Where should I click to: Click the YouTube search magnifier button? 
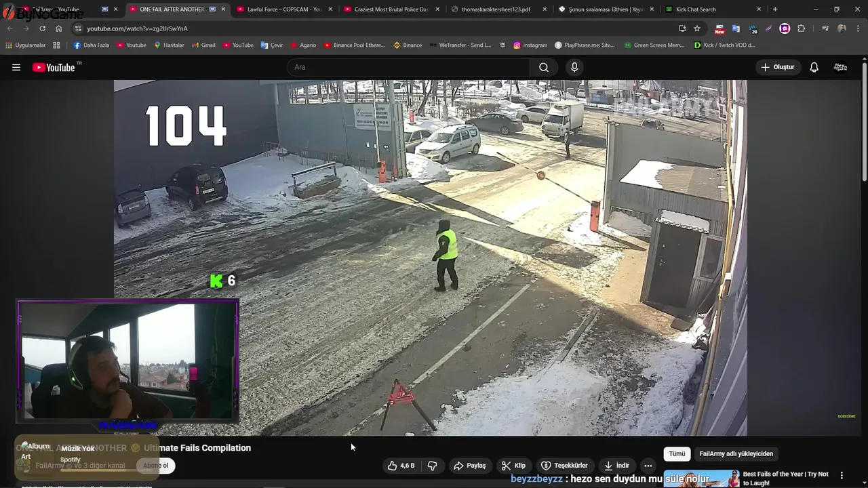544,67
